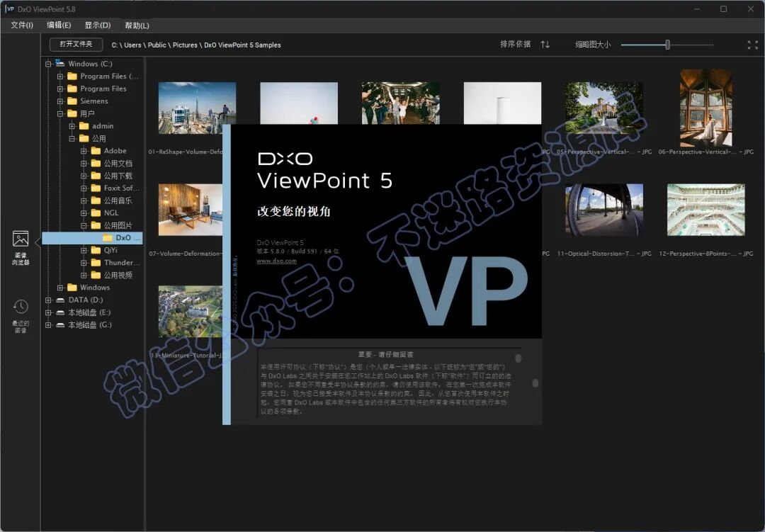Expand the local disk (E:) node
The height and width of the screenshot is (532, 765).
point(48,312)
